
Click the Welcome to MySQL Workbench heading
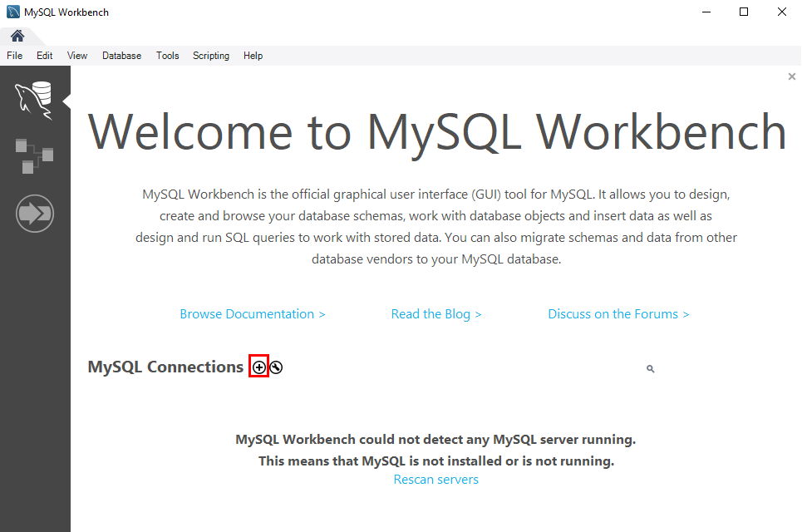(x=437, y=132)
